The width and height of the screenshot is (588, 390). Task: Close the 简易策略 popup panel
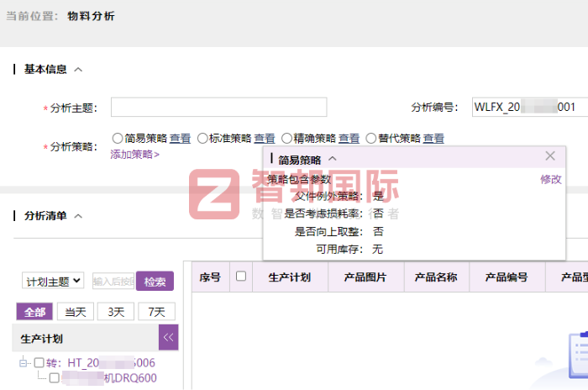550,156
